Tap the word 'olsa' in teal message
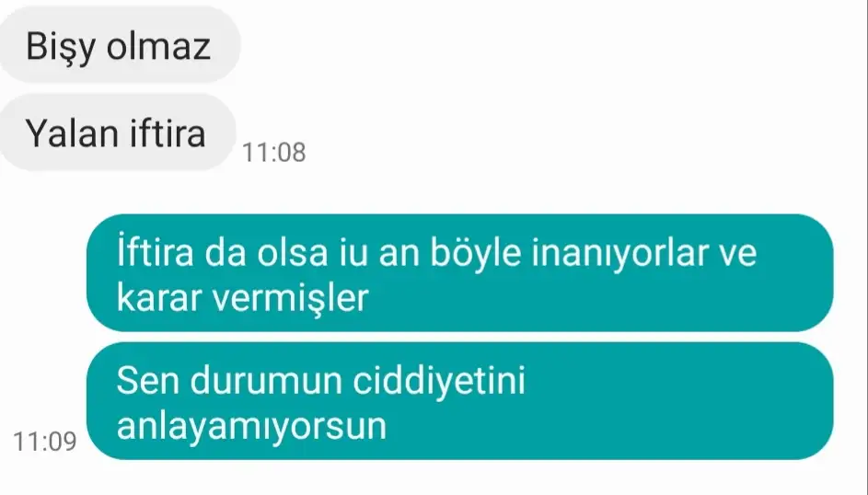The height and width of the screenshot is (495, 868). tap(293, 253)
